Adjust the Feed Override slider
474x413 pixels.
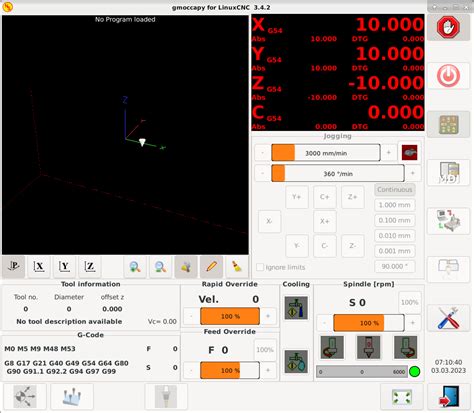[230, 370]
